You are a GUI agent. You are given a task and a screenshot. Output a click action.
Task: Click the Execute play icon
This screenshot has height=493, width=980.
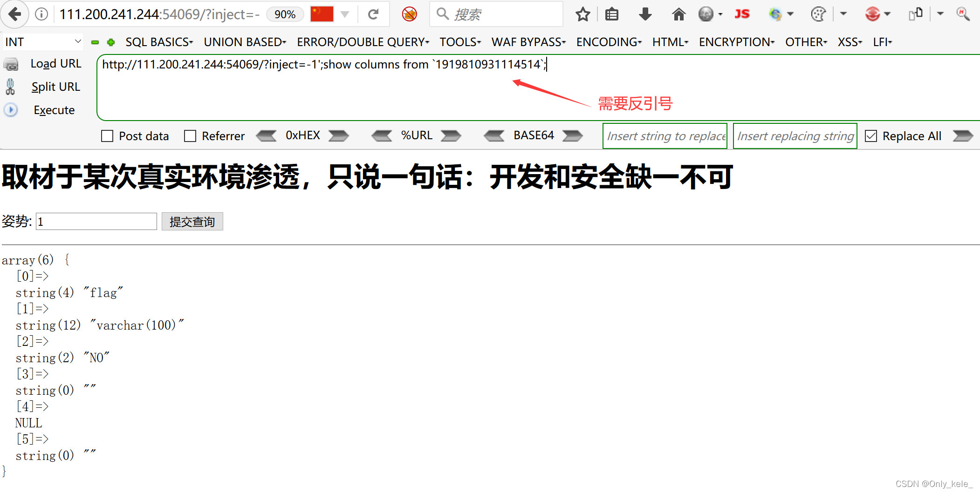click(x=10, y=110)
